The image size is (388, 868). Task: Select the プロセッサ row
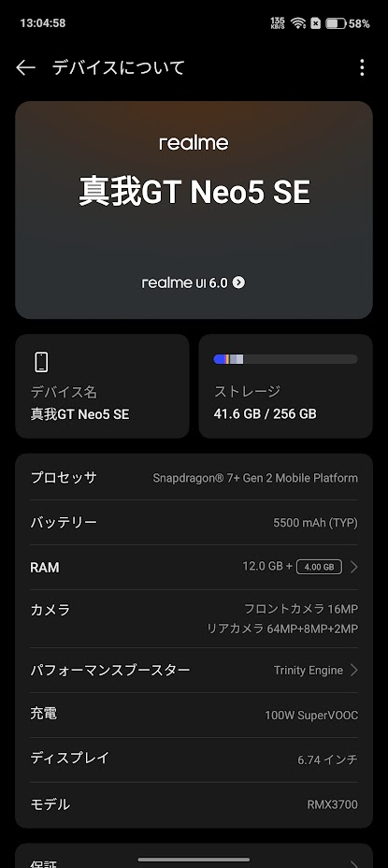point(194,478)
